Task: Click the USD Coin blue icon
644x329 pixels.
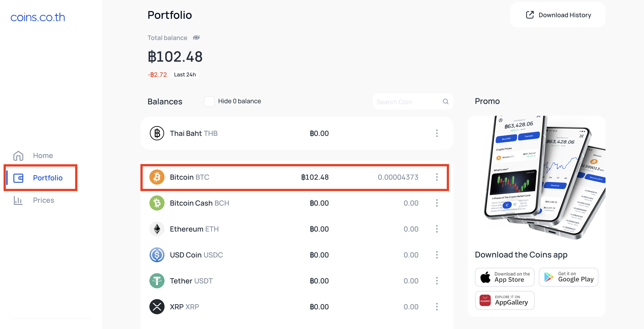Action: click(157, 255)
